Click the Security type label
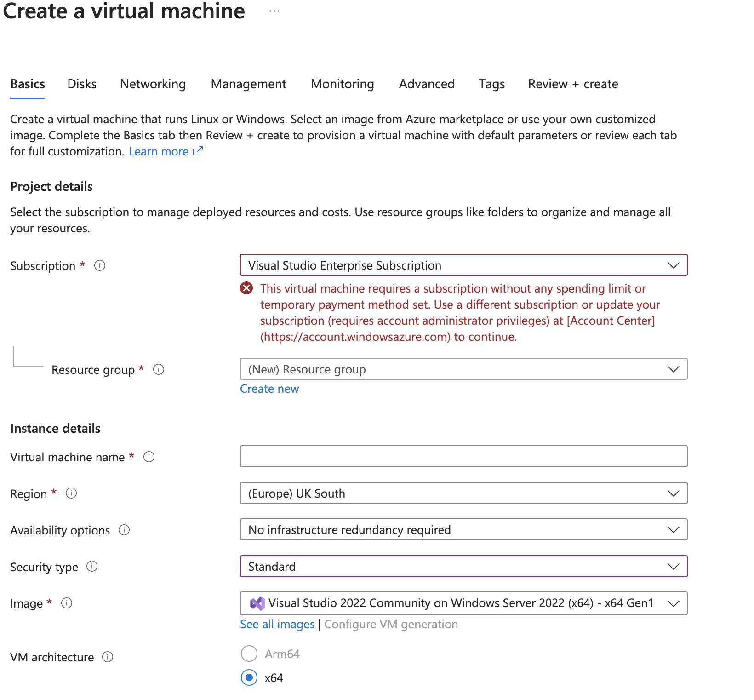 (44, 567)
